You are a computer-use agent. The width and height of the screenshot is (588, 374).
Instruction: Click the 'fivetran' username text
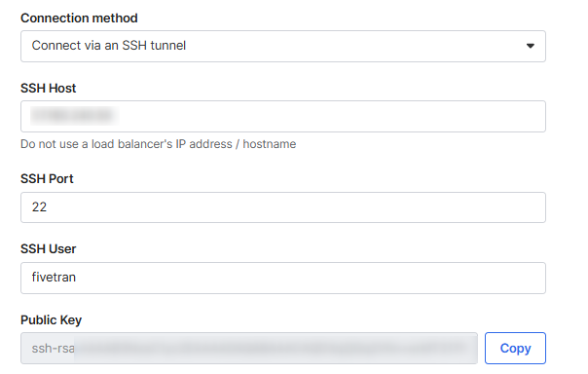54,278
